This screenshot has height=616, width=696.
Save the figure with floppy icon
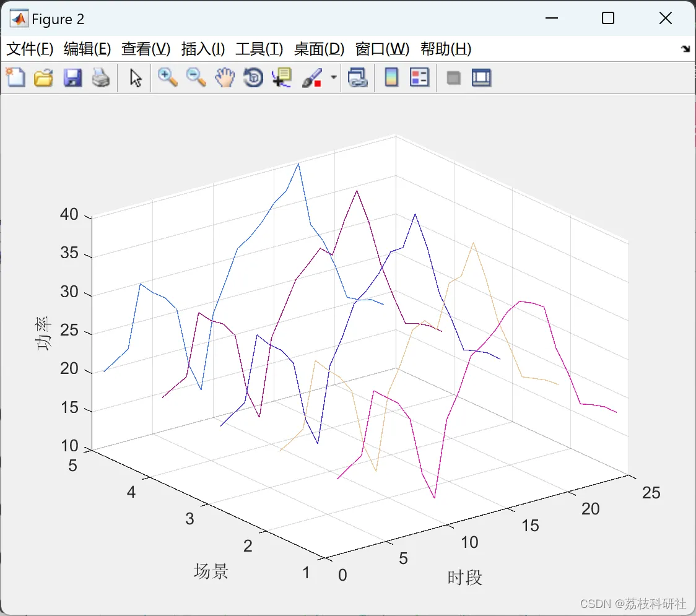pyautogui.click(x=72, y=77)
